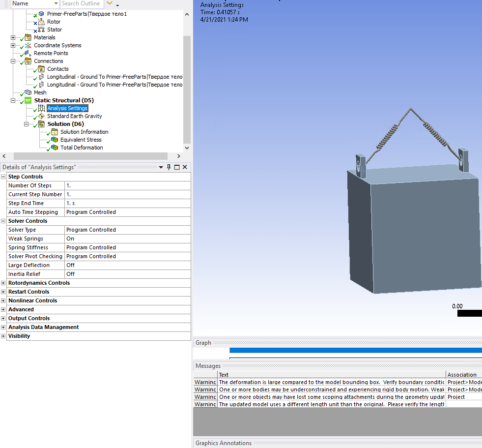The width and height of the screenshot is (482, 448).
Task: Click the Remote Points icon
Action: coord(28,53)
